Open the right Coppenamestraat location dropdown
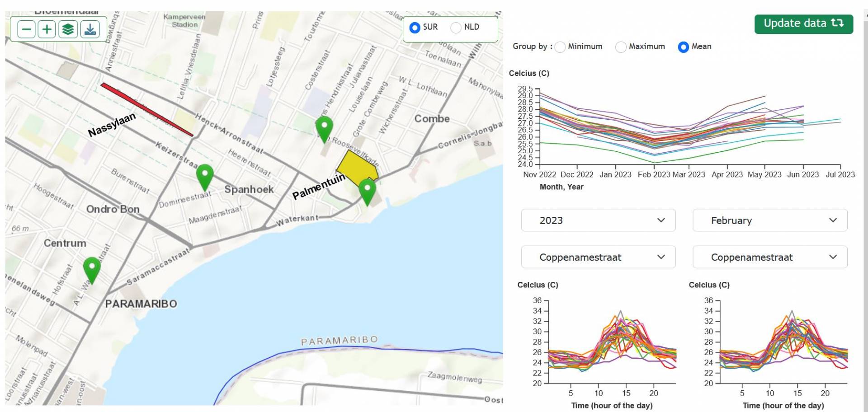The width and height of the screenshot is (868, 412). pyautogui.click(x=770, y=257)
